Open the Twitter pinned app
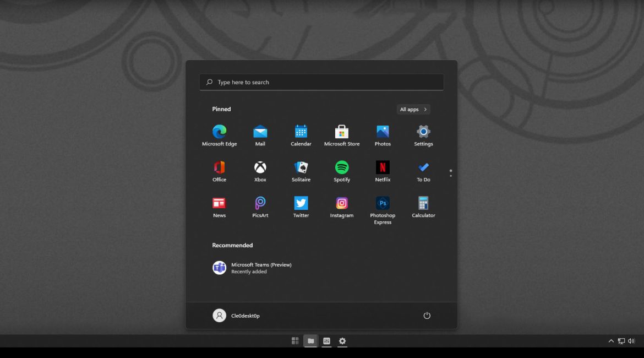Screen dimensions: 644x358 (301, 204)
